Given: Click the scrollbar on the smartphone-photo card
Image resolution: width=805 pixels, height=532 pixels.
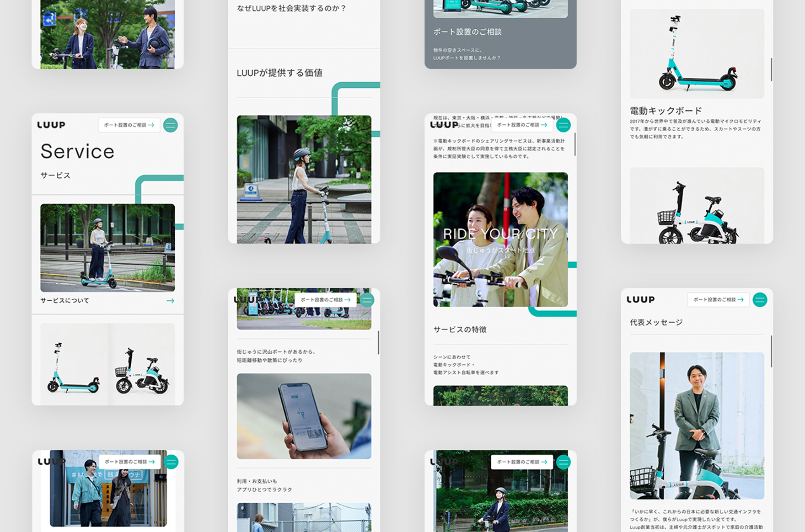Looking at the screenshot, I should coord(378,342).
